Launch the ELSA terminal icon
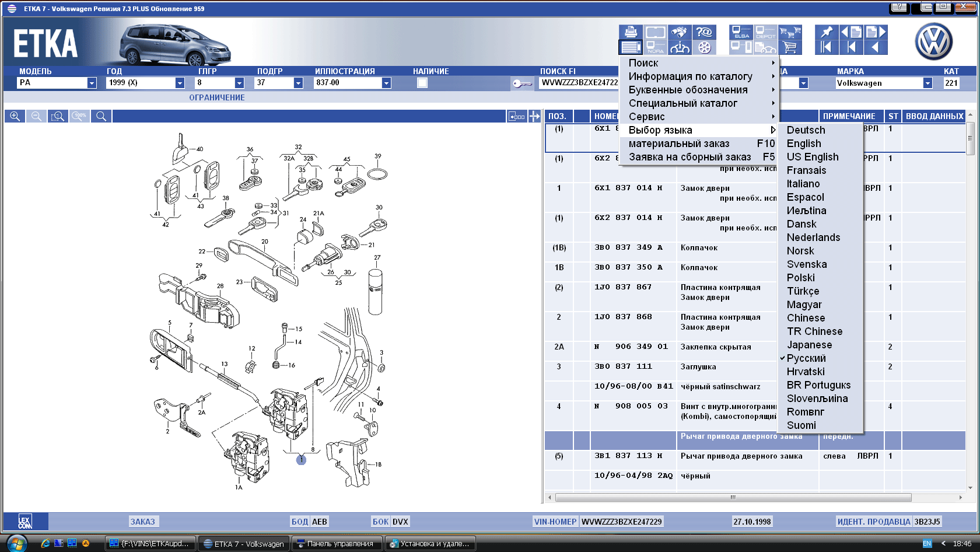Image resolution: width=980 pixels, height=552 pixels. pos(741,32)
